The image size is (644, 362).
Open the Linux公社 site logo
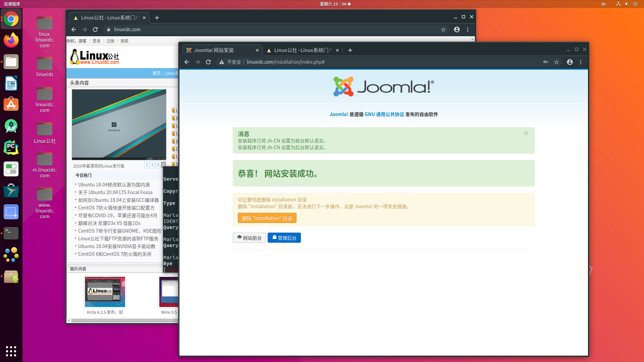95,57
